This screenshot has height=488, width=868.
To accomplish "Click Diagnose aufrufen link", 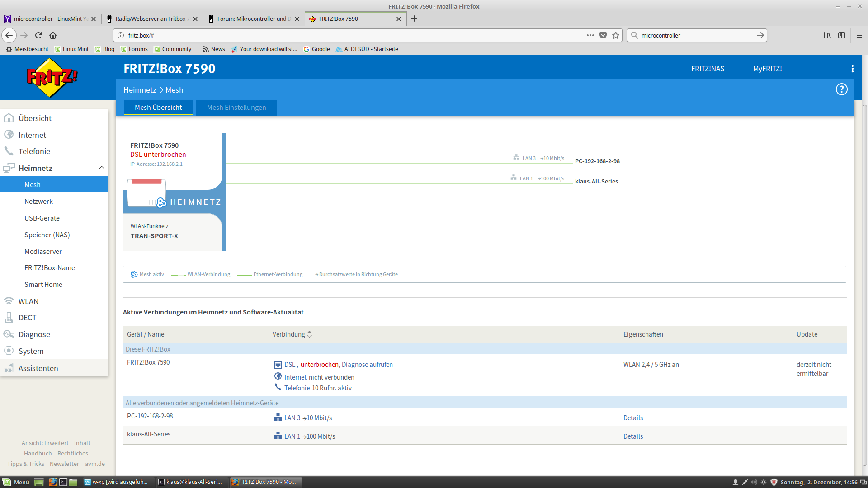I will coord(367,365).
